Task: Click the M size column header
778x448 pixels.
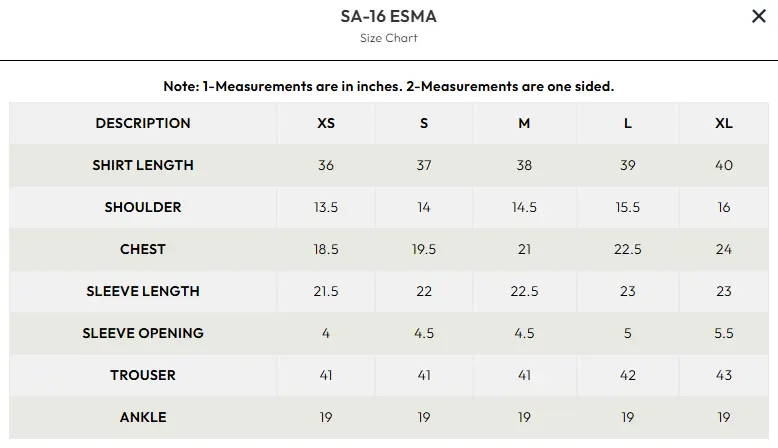Action: [524, 123]
